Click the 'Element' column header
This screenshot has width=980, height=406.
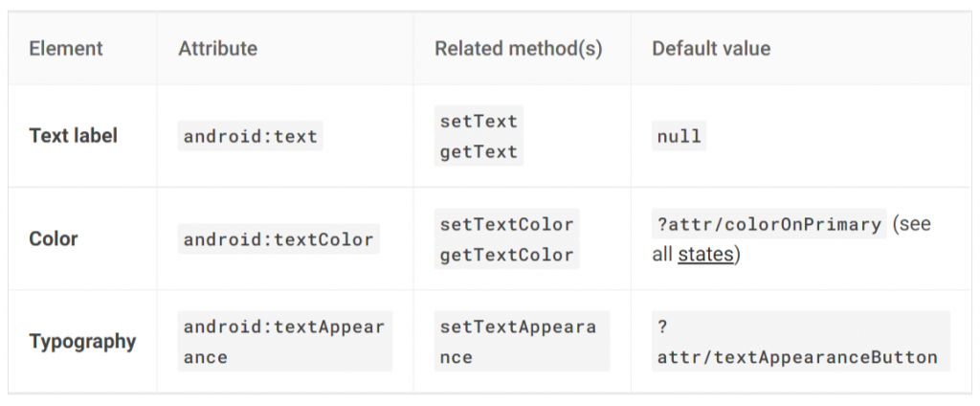pos(66,48)
